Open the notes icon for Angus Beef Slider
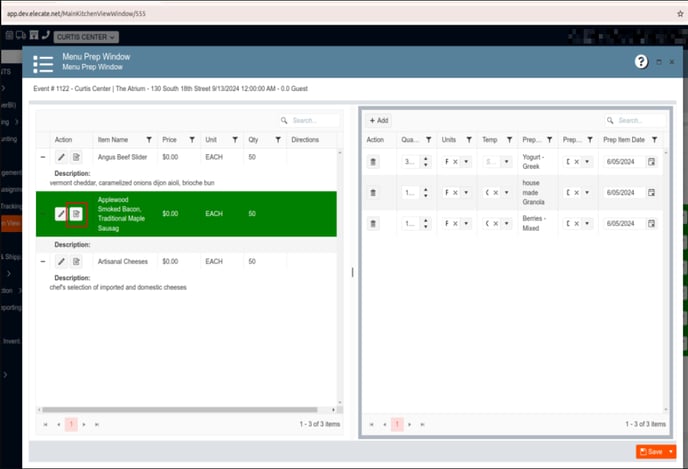The width and height of the screenshot is (688, 469). coord(76,158)
